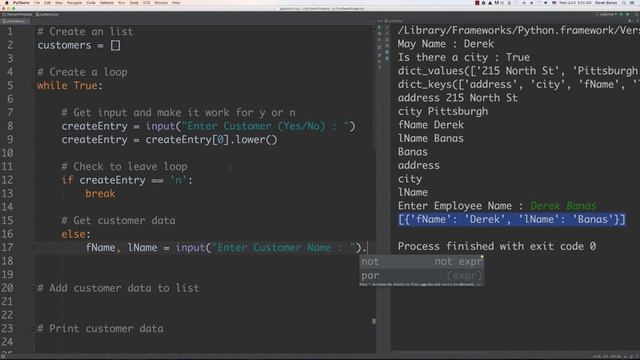
Task: Open the Apple menu
Action: click(7, 3)
